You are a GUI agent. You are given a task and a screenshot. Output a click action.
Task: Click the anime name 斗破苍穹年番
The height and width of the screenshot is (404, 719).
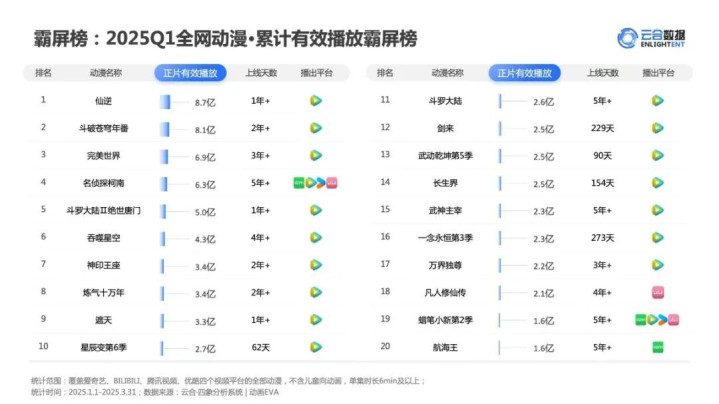click(x=104, y=128)
